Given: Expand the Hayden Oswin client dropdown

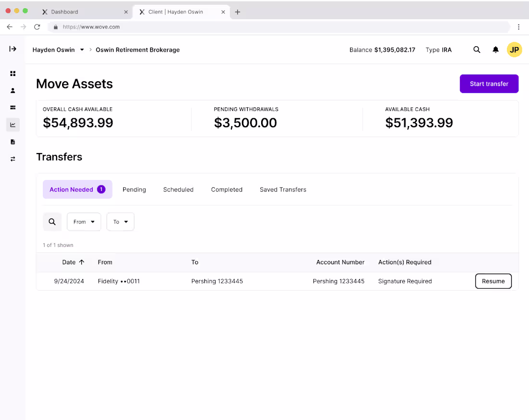Looking at the screenshot, I should click(82, 50).
